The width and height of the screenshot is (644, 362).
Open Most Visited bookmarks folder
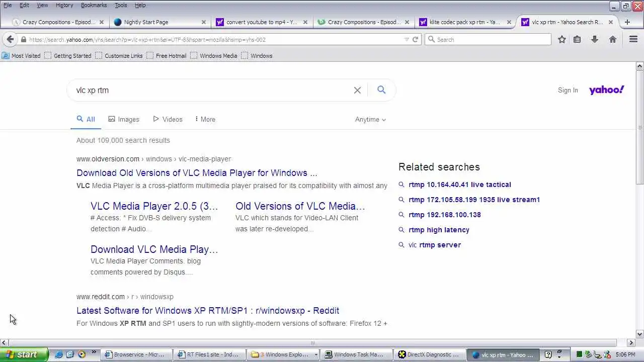coord(21,56)
